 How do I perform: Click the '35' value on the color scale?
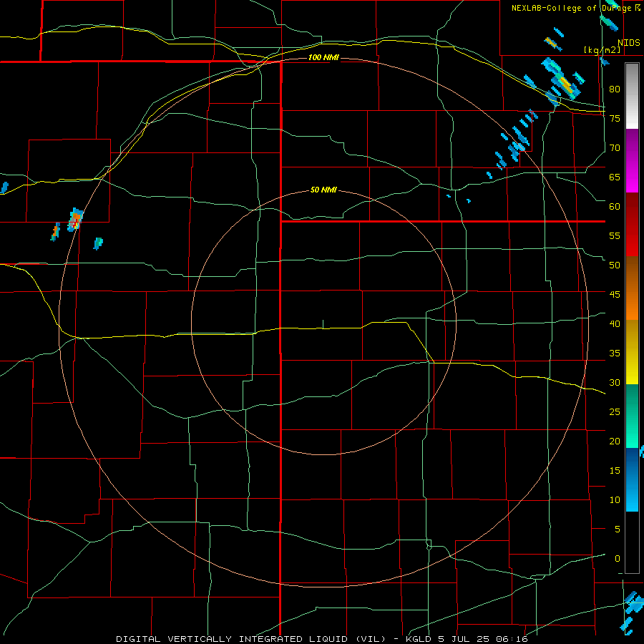pos(615,353)
